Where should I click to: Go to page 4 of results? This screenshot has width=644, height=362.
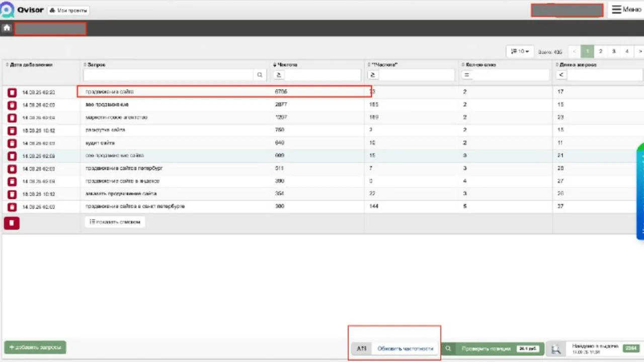pyautogui.click(x=627, y=51)
